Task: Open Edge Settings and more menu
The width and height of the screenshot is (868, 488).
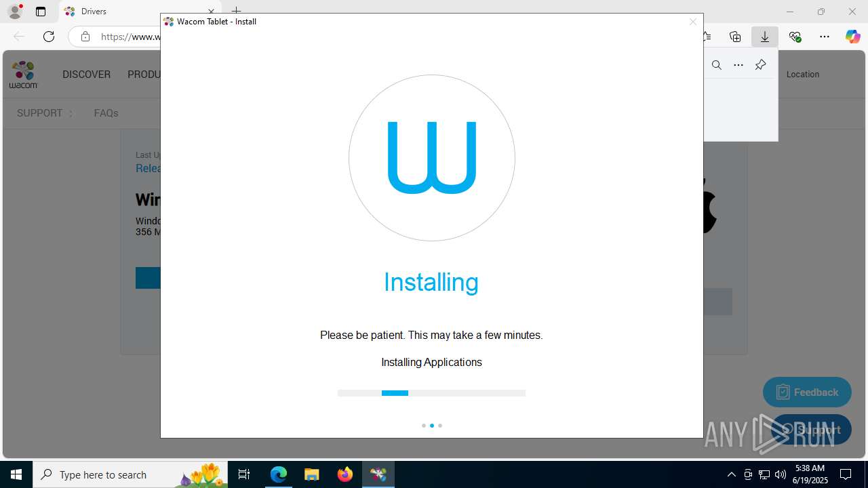Action: [x=825, y=37]
